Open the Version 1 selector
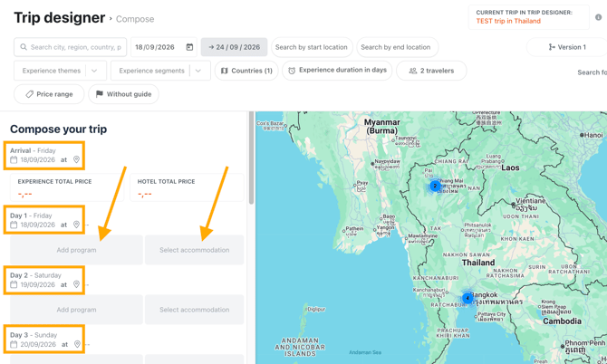 [x=567, y=47]
